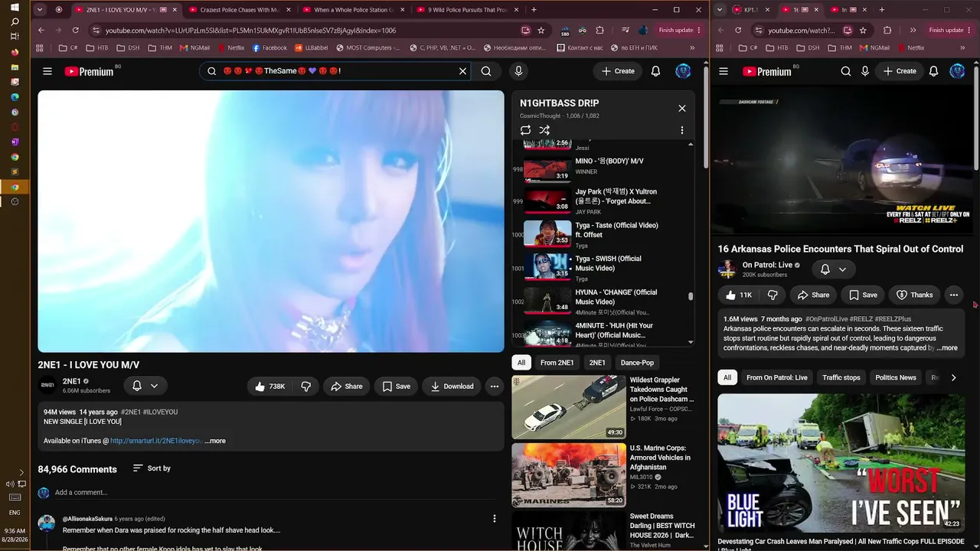This screenshot has width=980, height=551.
Task: Like the 2NE1 video with 738K likes
Action: (x=269, y=386)
